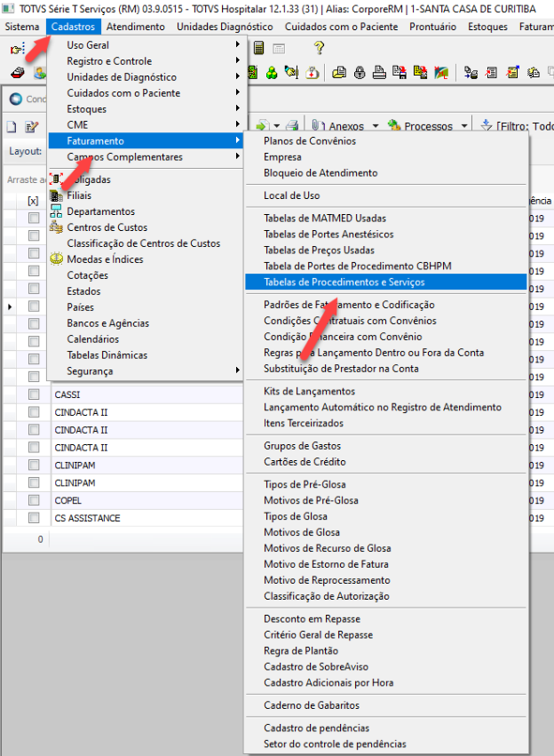Click the edit record pencil icon
Viewport: 554px width, 756px height.
(32, 127)
